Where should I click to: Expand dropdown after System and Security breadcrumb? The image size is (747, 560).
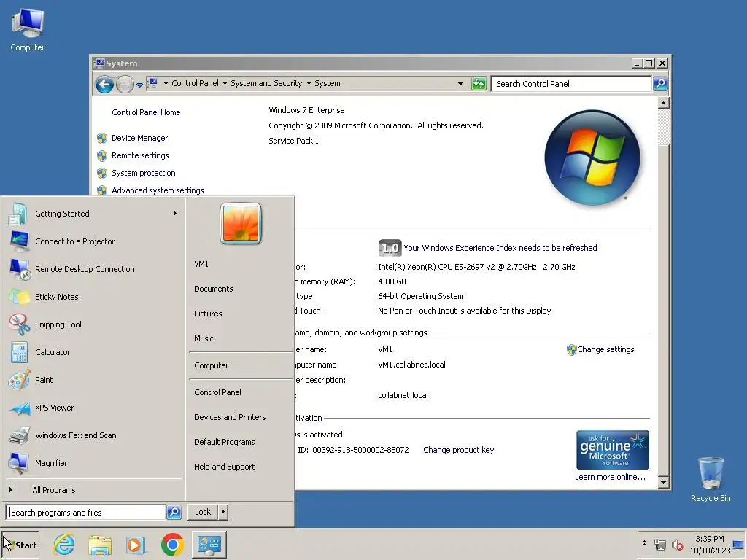tap(309, 83)
